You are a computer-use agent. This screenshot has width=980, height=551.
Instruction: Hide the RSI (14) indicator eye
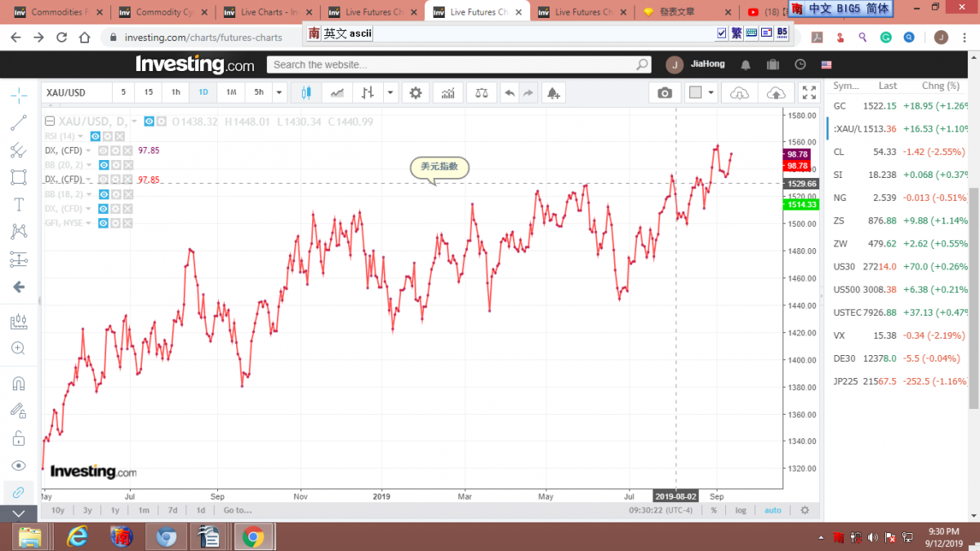(x=96, y=136)
